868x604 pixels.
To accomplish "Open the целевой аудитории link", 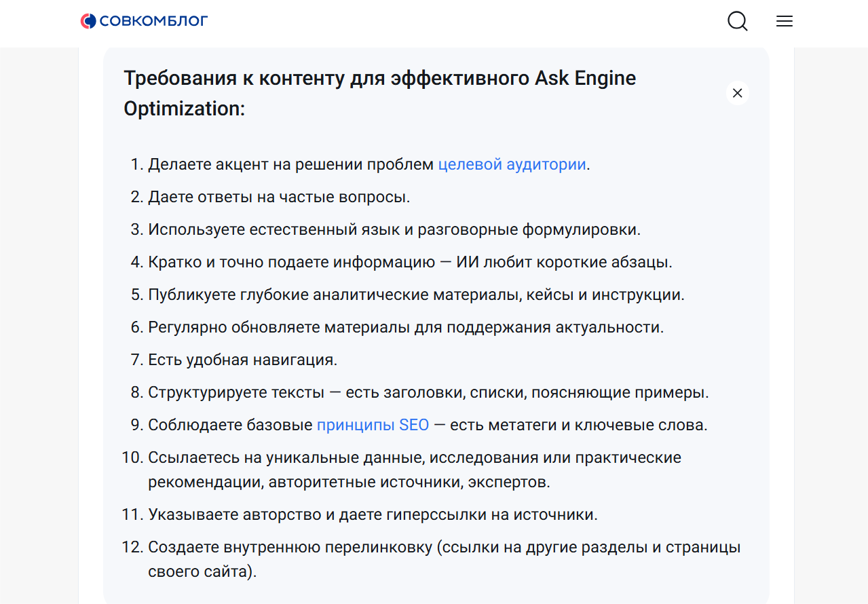I will 511,164.
